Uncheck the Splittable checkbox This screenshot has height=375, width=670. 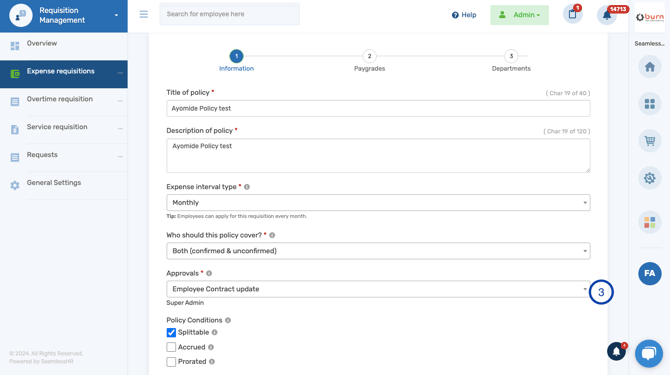point(171,333)
